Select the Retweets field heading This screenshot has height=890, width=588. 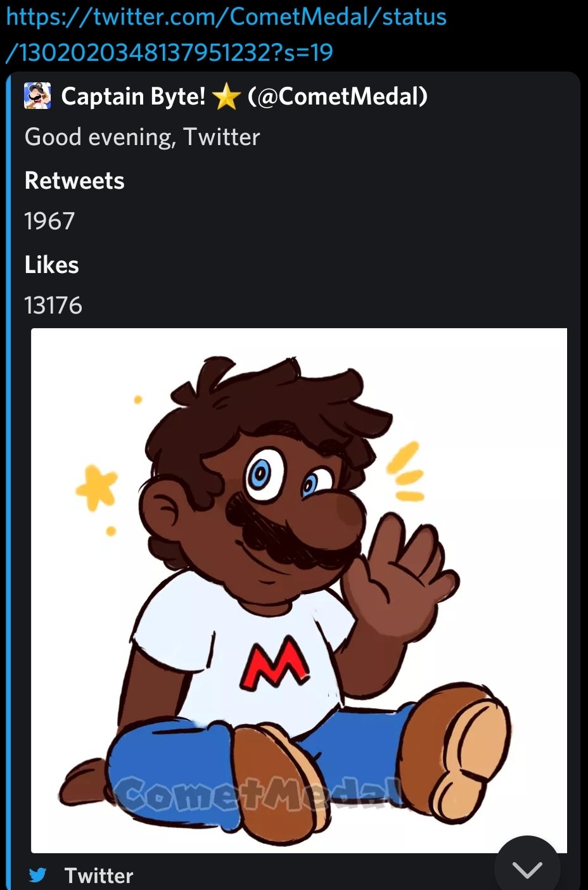(x=74, y=181)
